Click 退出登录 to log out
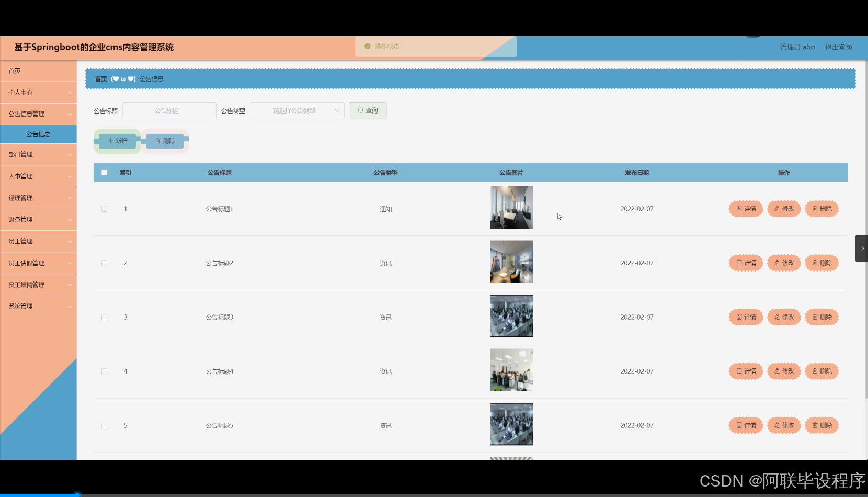868x497 pixels. [838, 47]
